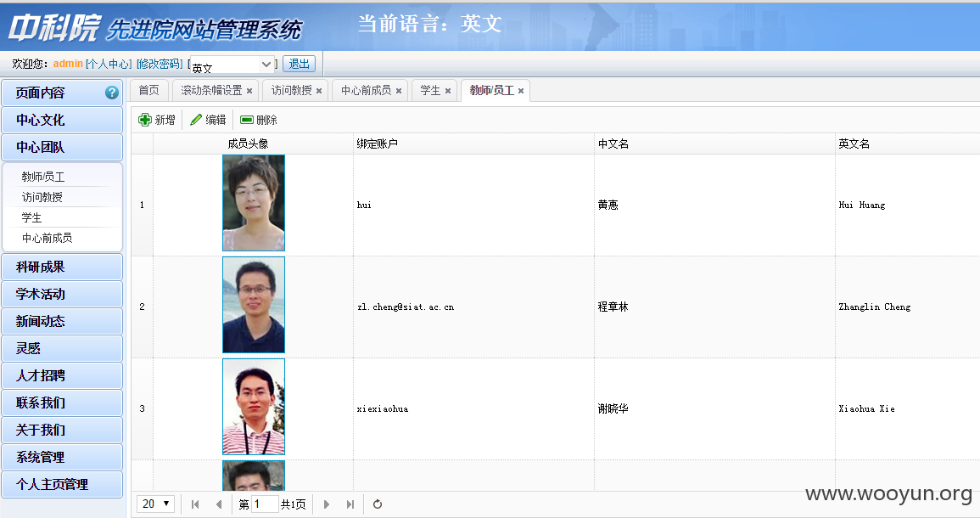Screen dimensions: 980x518
Task: Open the page size dropdown showing 20
Action: (155, 504)
